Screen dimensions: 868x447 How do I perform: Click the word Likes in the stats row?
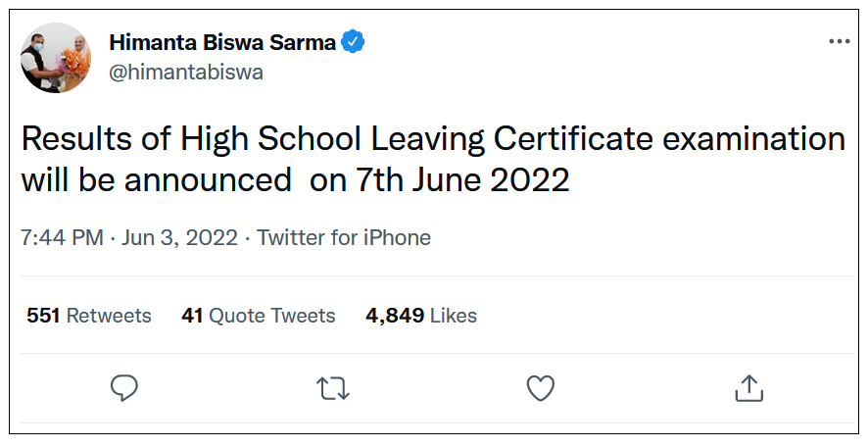(x=454, y=316)
